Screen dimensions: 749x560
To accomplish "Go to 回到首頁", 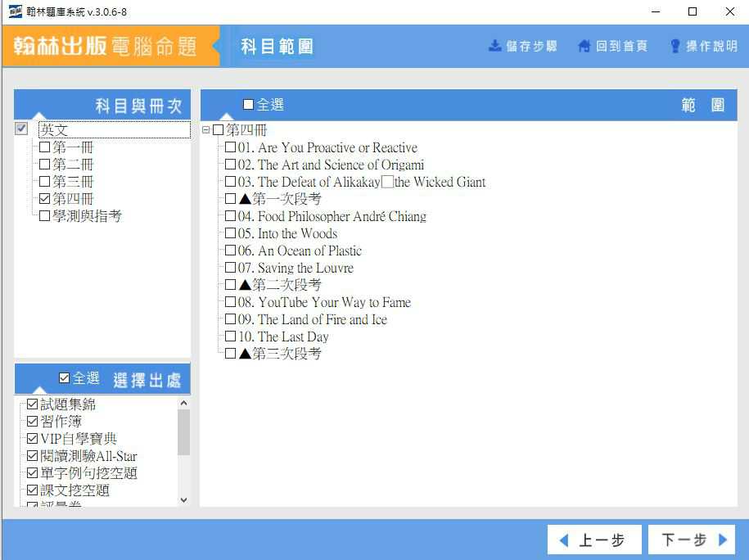I will point(612,46).
